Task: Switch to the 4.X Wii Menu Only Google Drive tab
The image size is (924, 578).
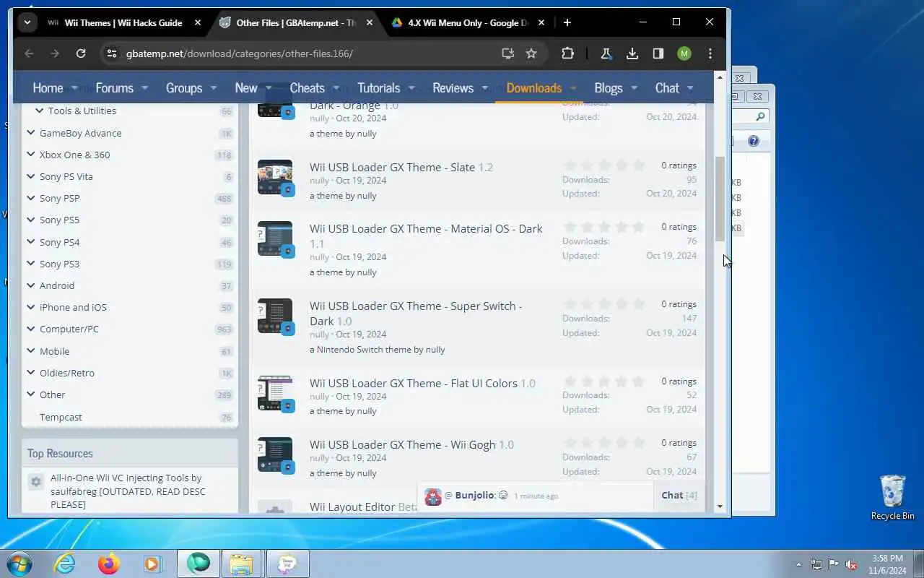Action: tap(467, 22)
